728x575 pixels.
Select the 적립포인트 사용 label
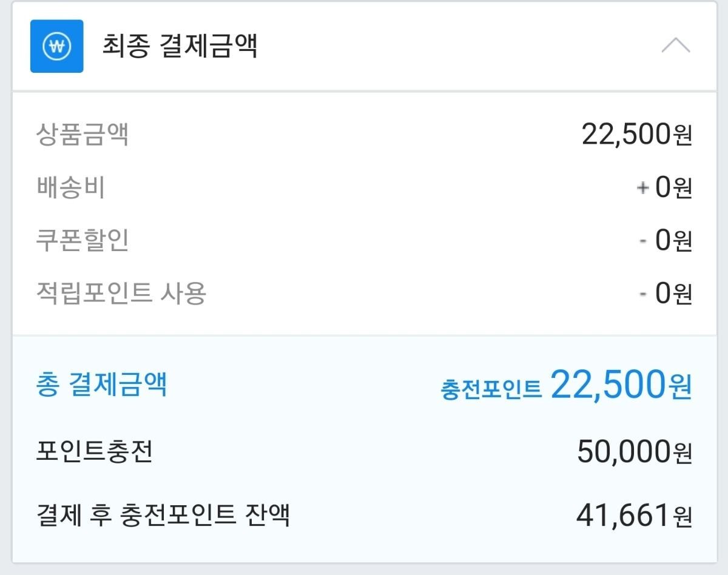click(x=121, y=294)
